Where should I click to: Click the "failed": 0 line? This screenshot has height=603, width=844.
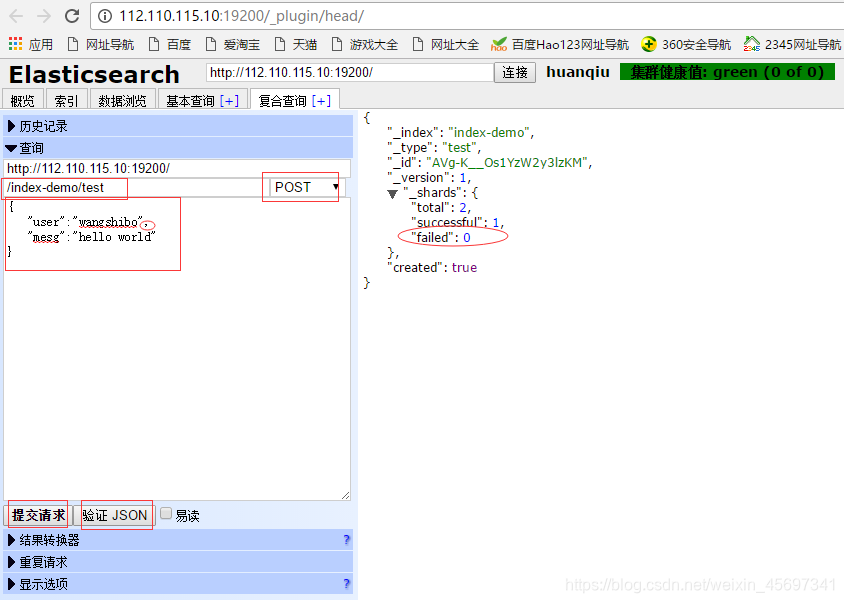click(x=441, y=237)
